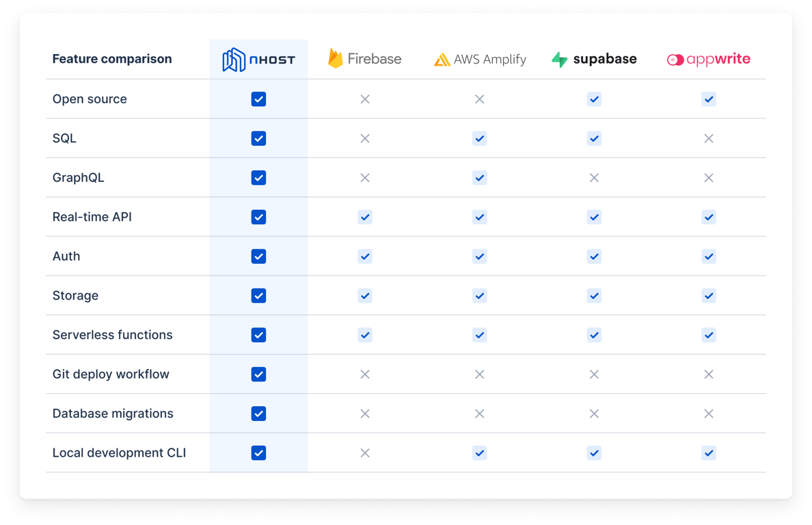Screen dimensions: 812x525
Task: Select the Supabase lightning bolt icon
Action: coord(559,59)
